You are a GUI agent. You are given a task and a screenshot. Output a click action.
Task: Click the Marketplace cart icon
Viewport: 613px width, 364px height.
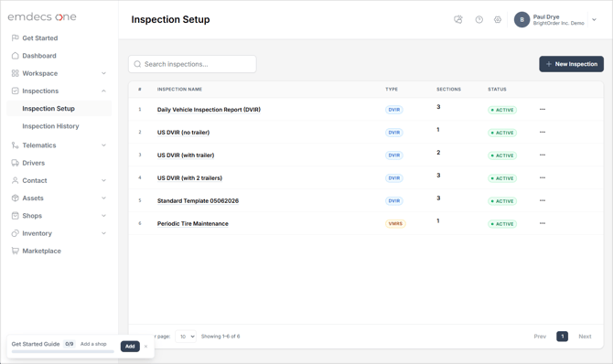point(16,251)
